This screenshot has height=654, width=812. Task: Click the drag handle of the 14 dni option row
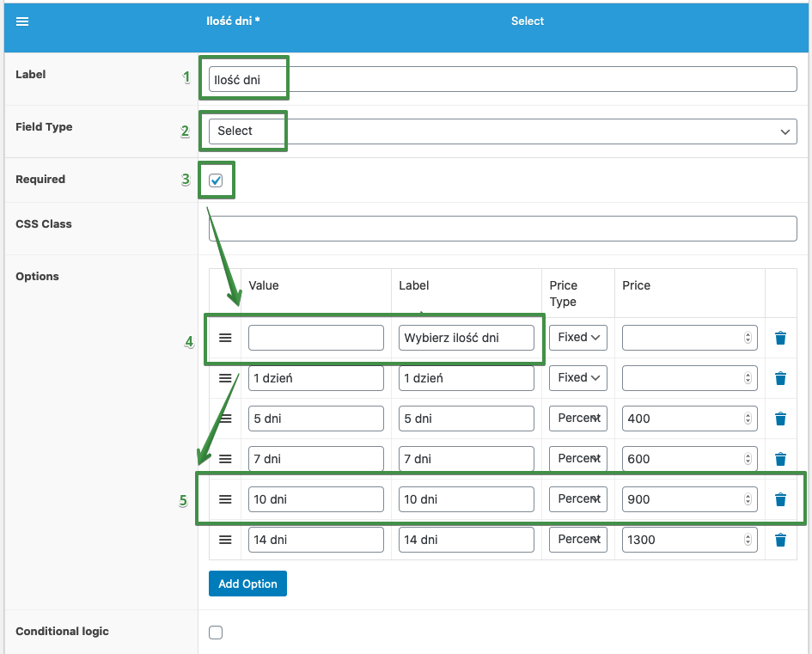click(x=225, y=540)
